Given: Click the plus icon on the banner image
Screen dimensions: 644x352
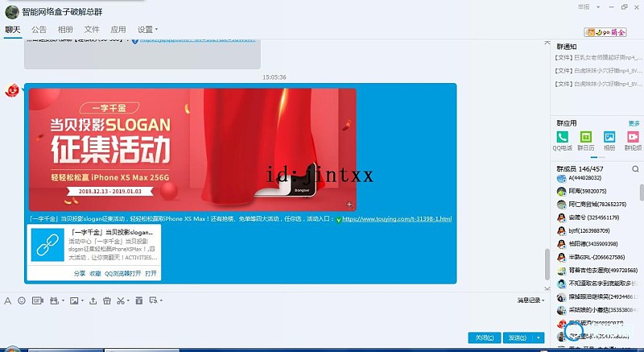Looking at the screenshot, I should click(x=349, y=204).
